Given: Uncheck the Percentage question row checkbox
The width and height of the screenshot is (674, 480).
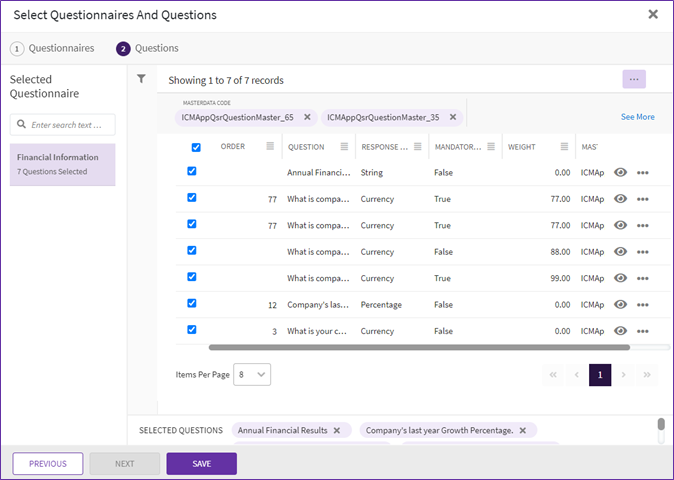Looking at the screenshot, I should 192,303.
